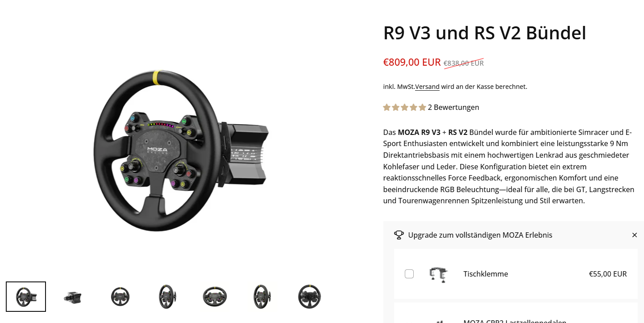Open the seventh rear-view wheel thumbnail
The image size is (644, 323).
point(309,297)
